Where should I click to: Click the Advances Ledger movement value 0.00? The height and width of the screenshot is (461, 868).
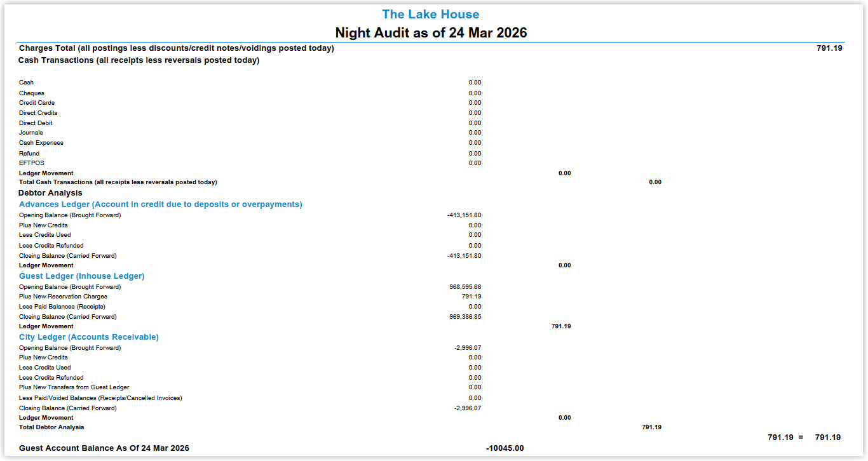tap(564, 265)
